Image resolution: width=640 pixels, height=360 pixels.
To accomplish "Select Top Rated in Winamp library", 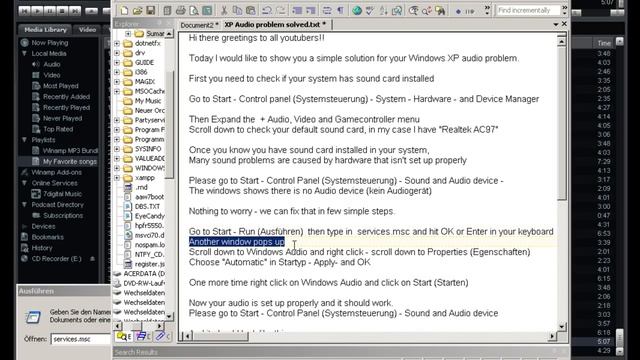I will coord(58,129).
